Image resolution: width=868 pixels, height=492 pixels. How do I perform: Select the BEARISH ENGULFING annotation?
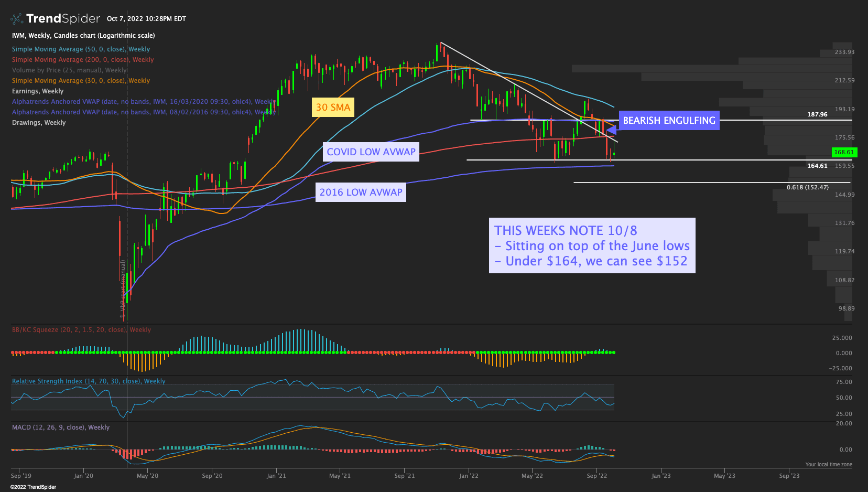pos(669,121)
